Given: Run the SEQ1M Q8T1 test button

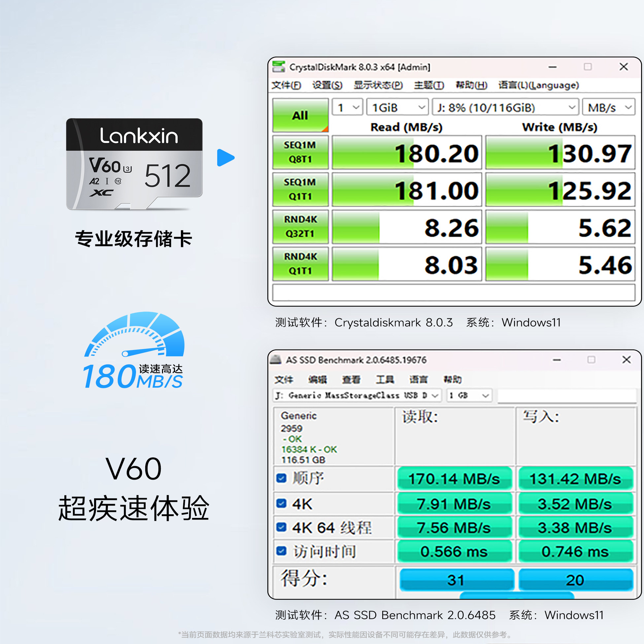Looking at the screenshot, I should tap(300, 152).
